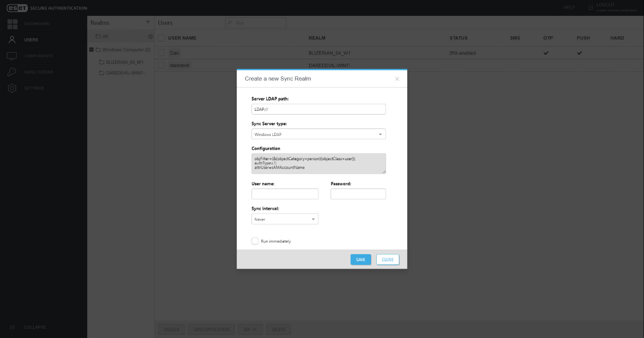
Task: Focus the Server LDAP path field
Action: click(319, 109)
